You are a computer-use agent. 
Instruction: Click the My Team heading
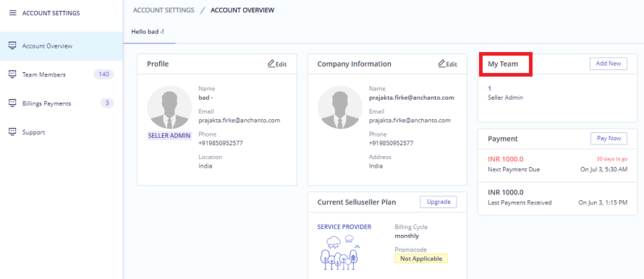point(503,64)
